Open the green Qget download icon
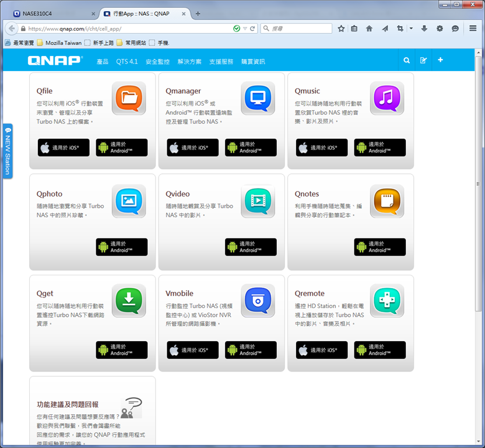Screen dimensions: 485x448 click(129, 300)
